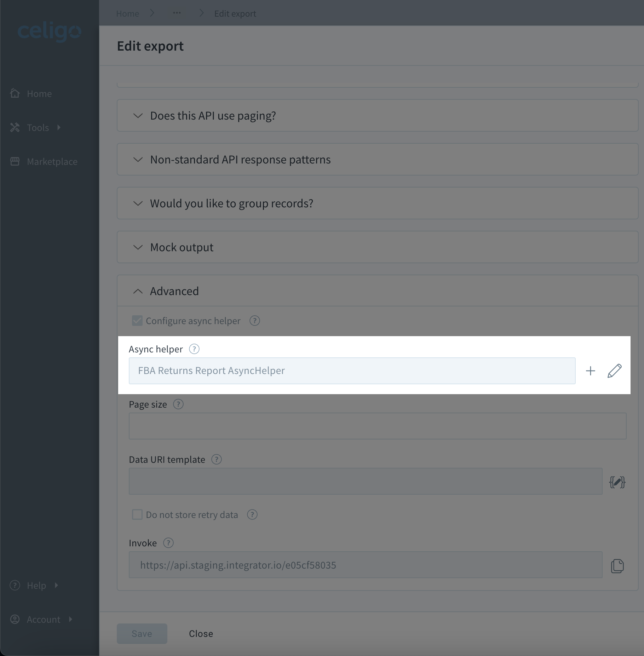Screen dimensions: 644x656
Task: Uncheck the Configure async helper checkbox
Action: (x=137, y=321)
